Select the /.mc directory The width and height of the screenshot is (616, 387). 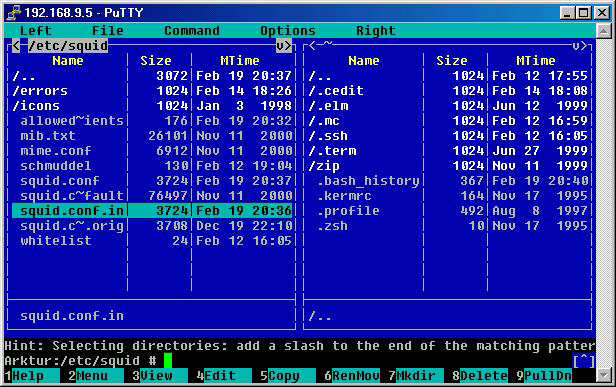[448, 121]
